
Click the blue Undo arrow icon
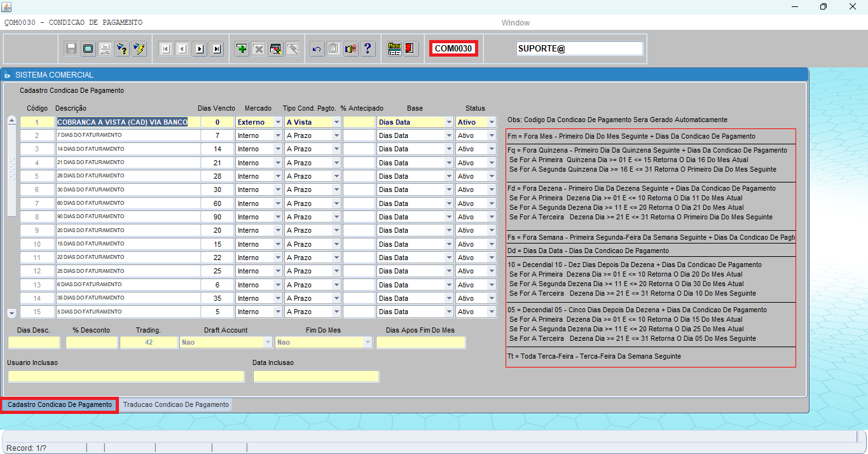click(x=317, y=48)
